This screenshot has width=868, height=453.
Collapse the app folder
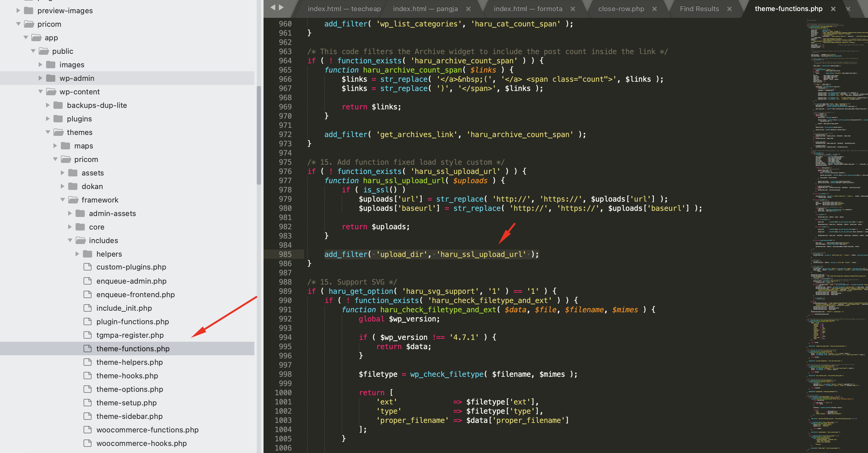tap(25, 37)
